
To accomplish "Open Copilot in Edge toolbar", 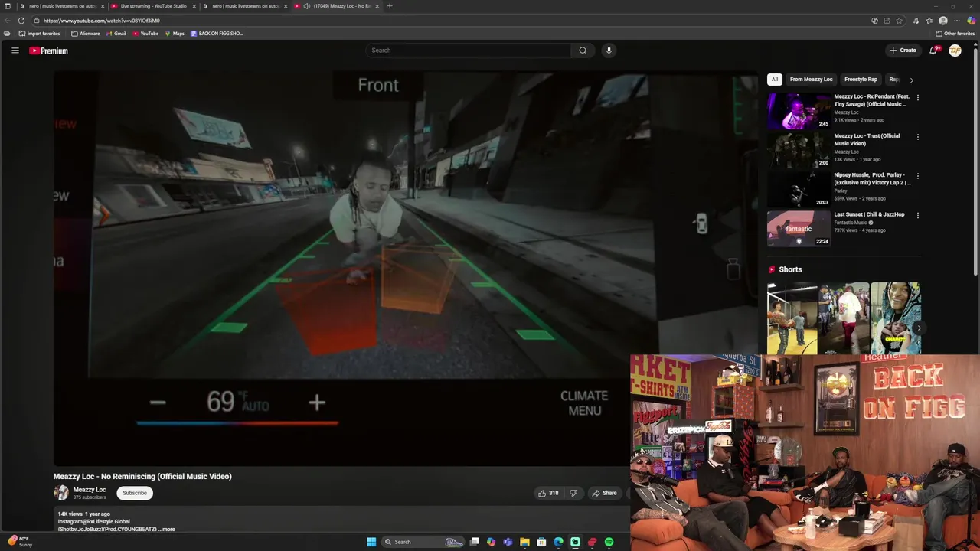I will point(971,21).
